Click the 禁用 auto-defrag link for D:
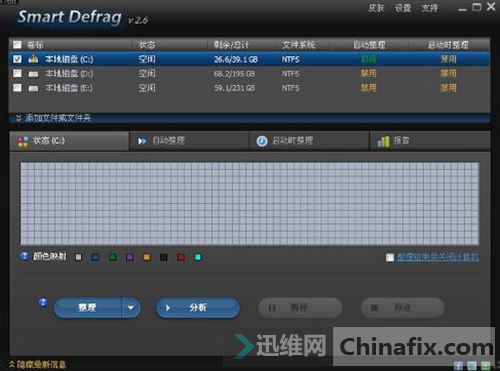The width and height of the screenshot is (500, 371). tap(369, 74)
